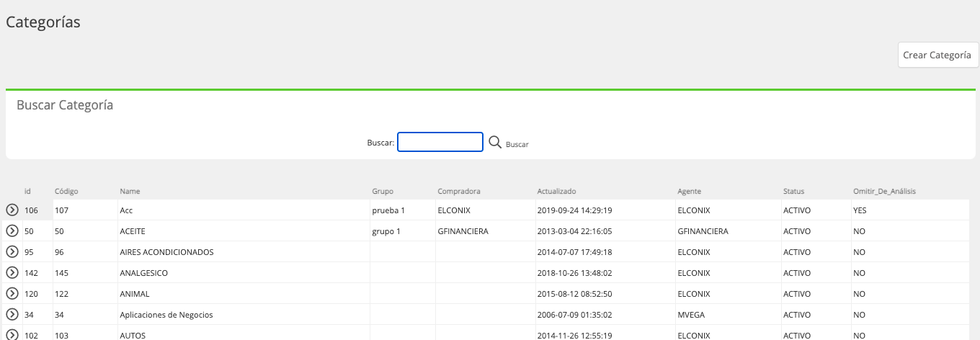Sort by the Name column header

click(x=130, y=192)
